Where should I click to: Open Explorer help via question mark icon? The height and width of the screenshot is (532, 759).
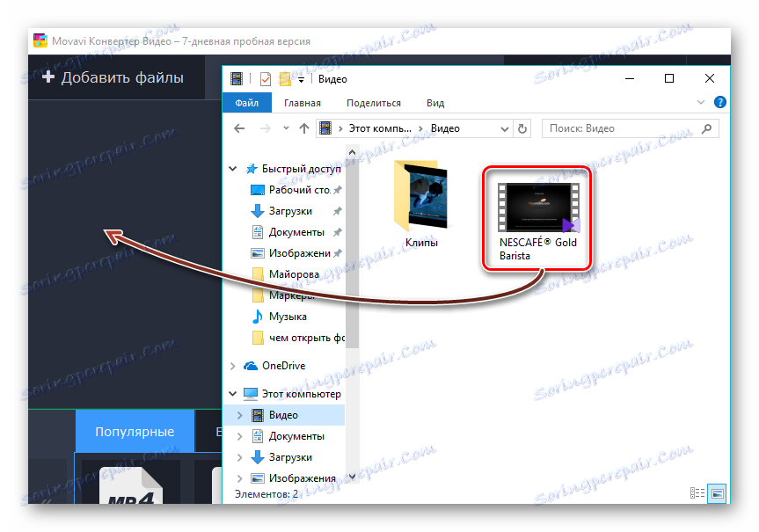tap(719, 102)
